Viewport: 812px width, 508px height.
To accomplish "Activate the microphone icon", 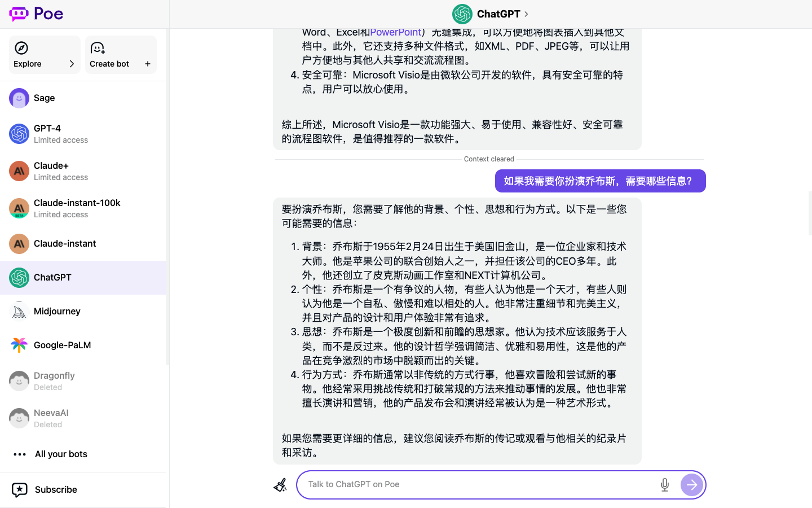I will tap(665, 484).
